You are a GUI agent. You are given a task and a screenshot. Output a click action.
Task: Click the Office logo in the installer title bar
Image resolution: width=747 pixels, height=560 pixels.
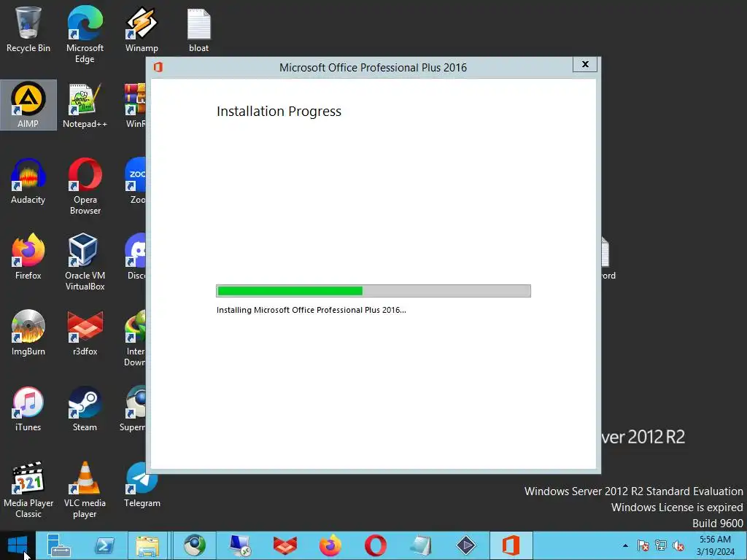pos(158,67)
